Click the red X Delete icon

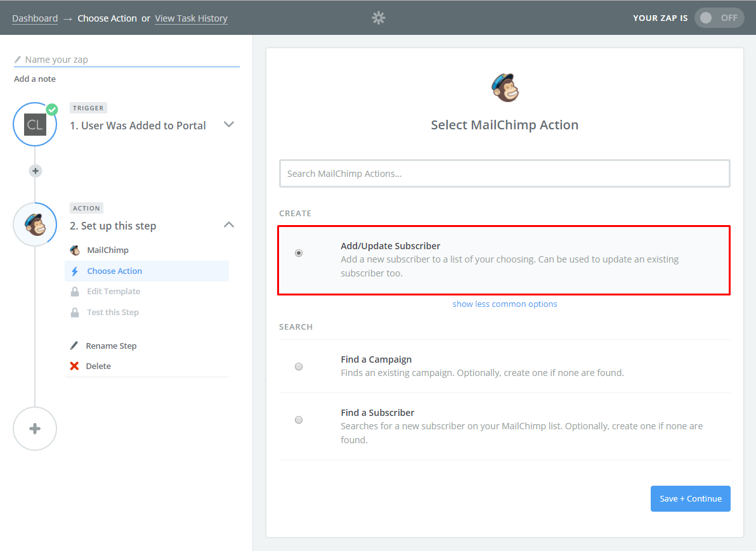click(74, 366)
